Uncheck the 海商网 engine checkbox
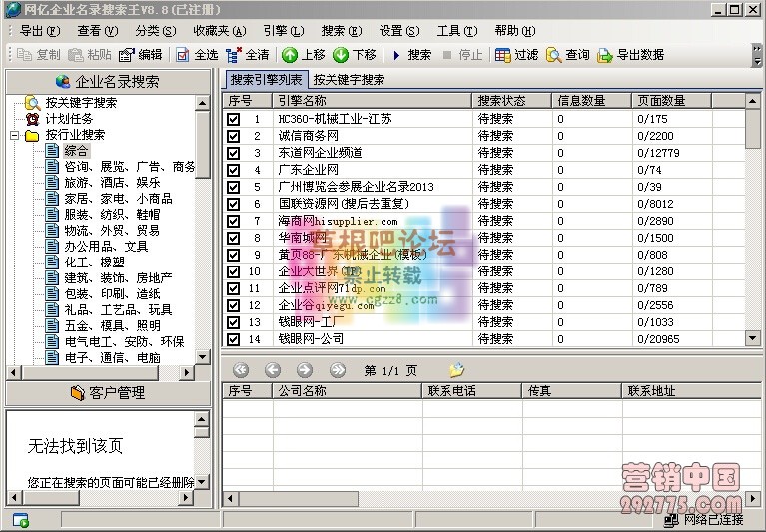766x532 pixels. [x=234, y=221]
